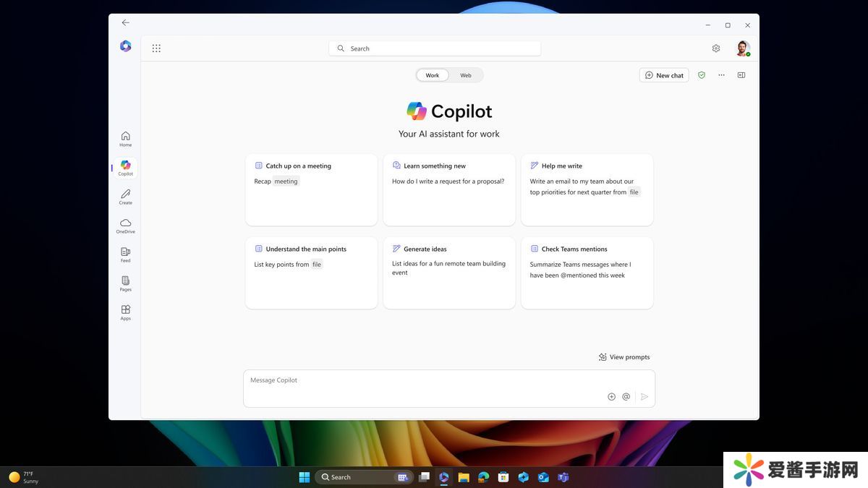Open OneDrive from the sidebar
The height and width of the screenshot is (488, 868).
(125, 226)
